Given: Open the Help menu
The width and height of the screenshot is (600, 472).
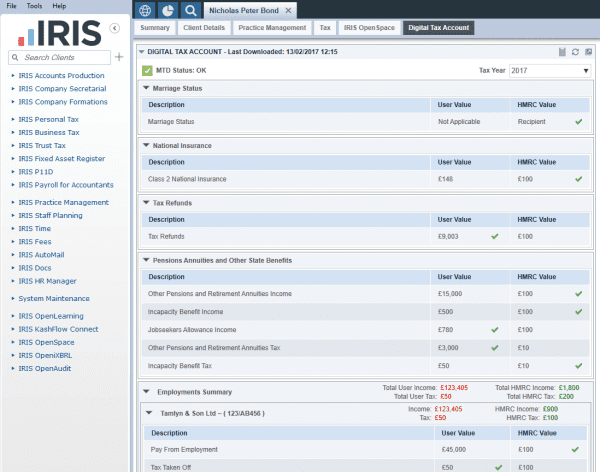Looking at the screenshot, I should [x=59, y=6].
